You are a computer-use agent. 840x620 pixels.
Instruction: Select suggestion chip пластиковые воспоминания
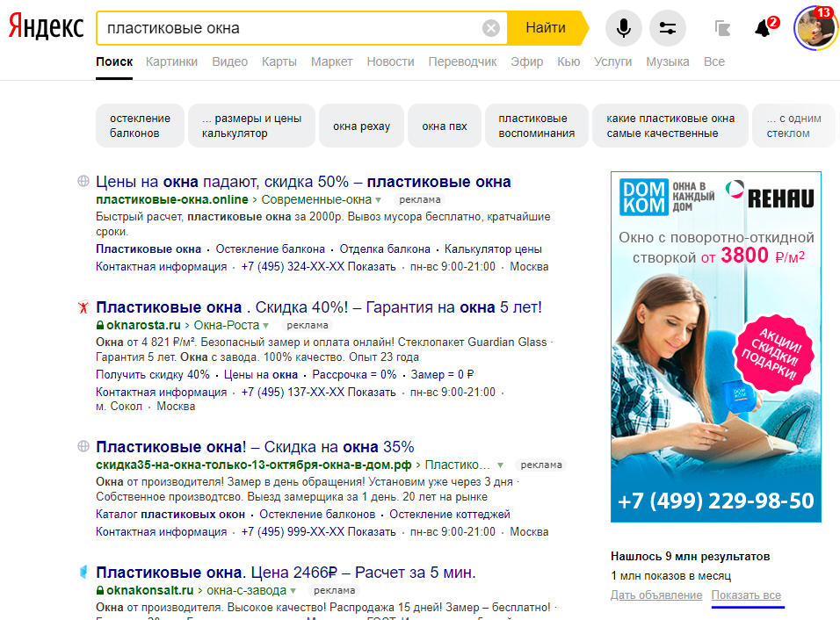pos(536,126)
